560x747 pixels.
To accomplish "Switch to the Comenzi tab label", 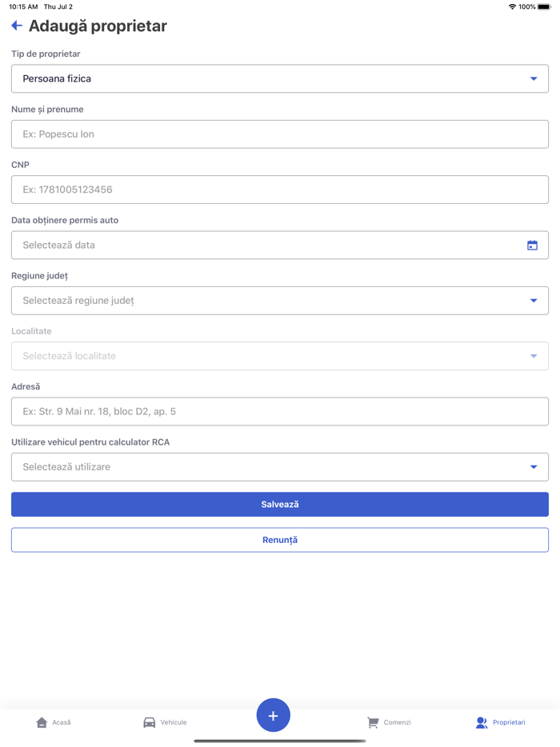I will (x=397, y=722).
